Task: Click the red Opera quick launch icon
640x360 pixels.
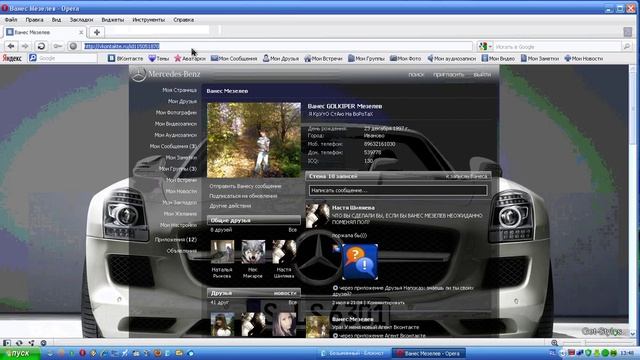Action: (82, 353)
